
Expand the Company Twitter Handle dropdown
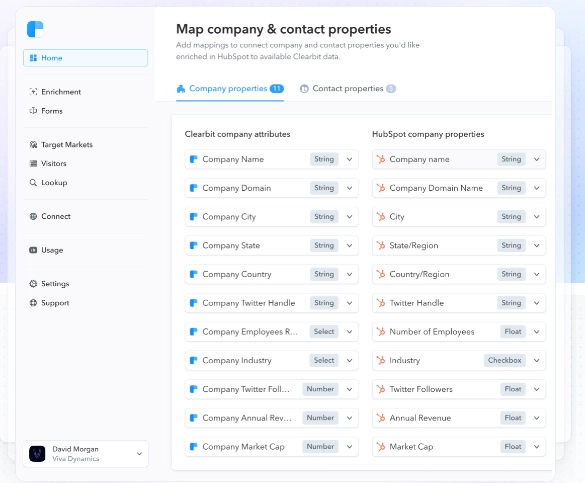coord(350,303)
